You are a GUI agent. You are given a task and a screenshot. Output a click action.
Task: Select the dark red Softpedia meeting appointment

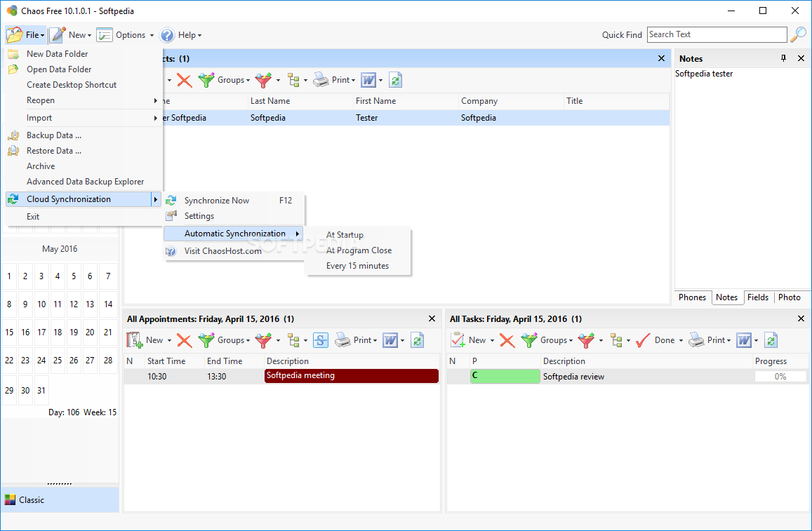(x=351, y=376)
